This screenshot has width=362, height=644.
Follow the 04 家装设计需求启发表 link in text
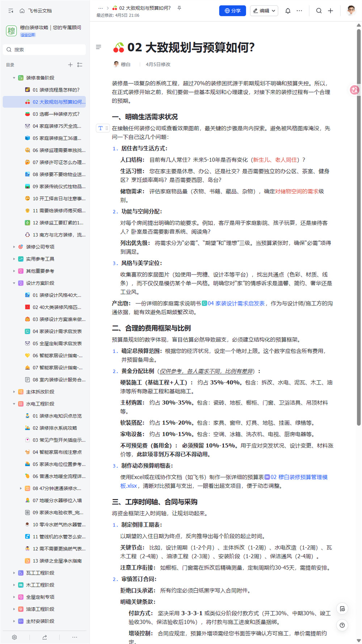click(233, 303)
